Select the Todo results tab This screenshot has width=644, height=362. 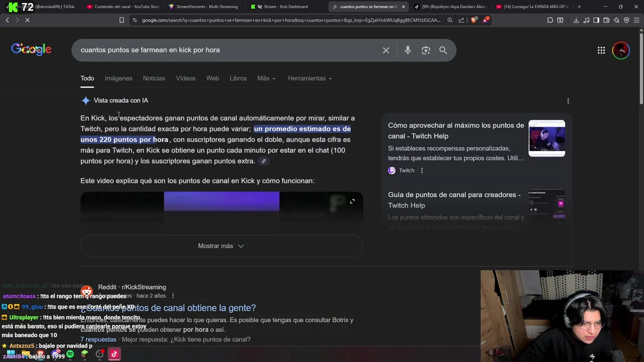click(87, 78)
